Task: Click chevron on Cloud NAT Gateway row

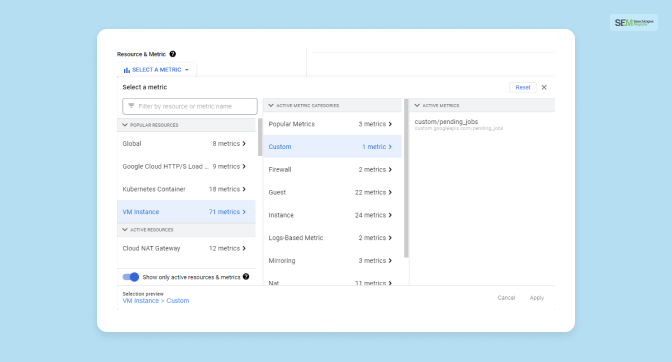Action: pos(244,248)
